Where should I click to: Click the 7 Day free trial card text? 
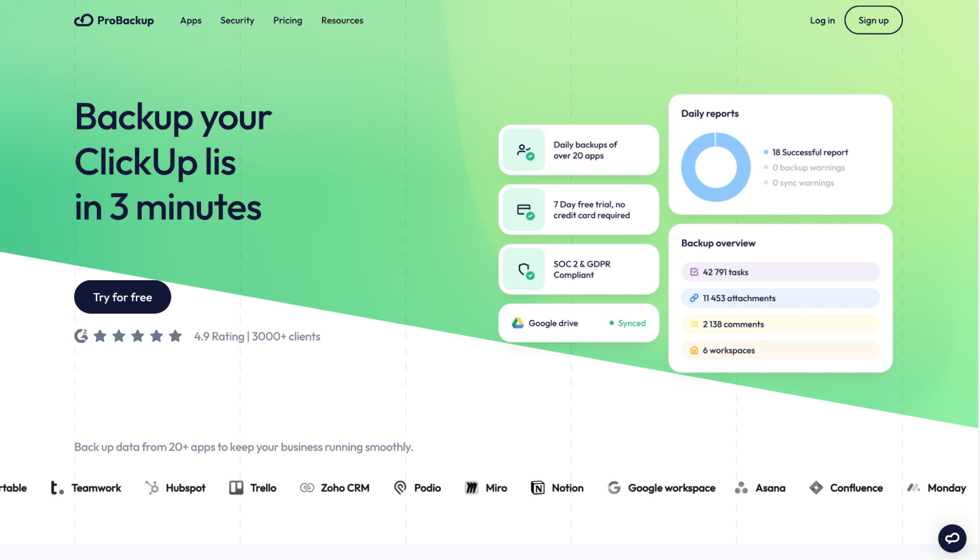[x=592, y=210]
